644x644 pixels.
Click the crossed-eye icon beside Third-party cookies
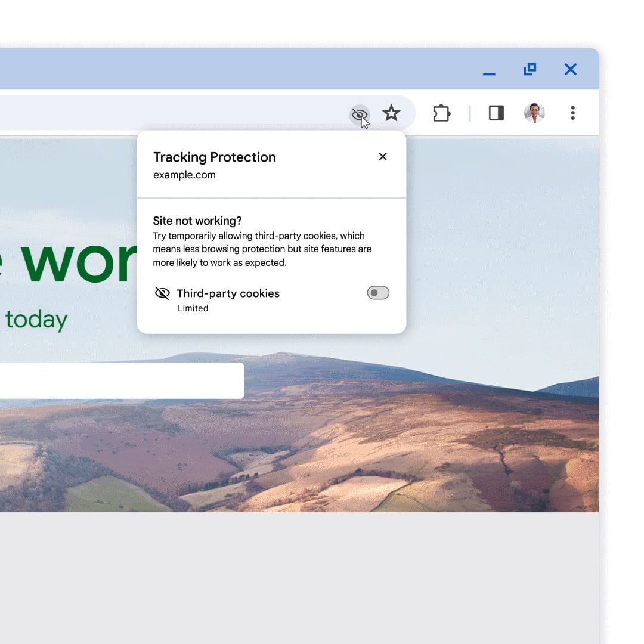coord(162,293)
